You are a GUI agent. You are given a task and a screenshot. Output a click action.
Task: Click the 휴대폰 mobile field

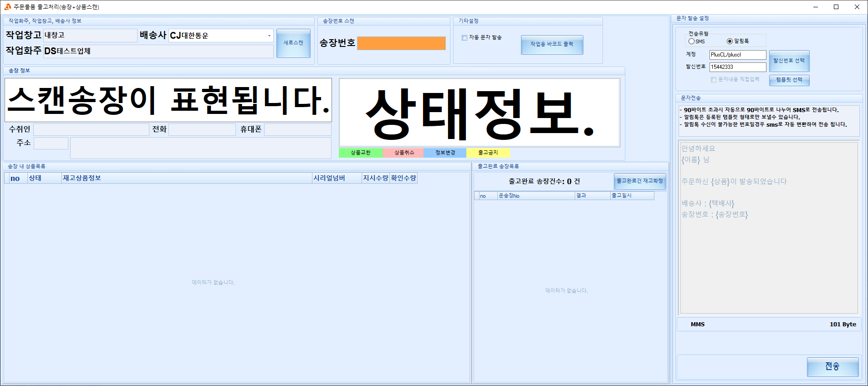298,129
